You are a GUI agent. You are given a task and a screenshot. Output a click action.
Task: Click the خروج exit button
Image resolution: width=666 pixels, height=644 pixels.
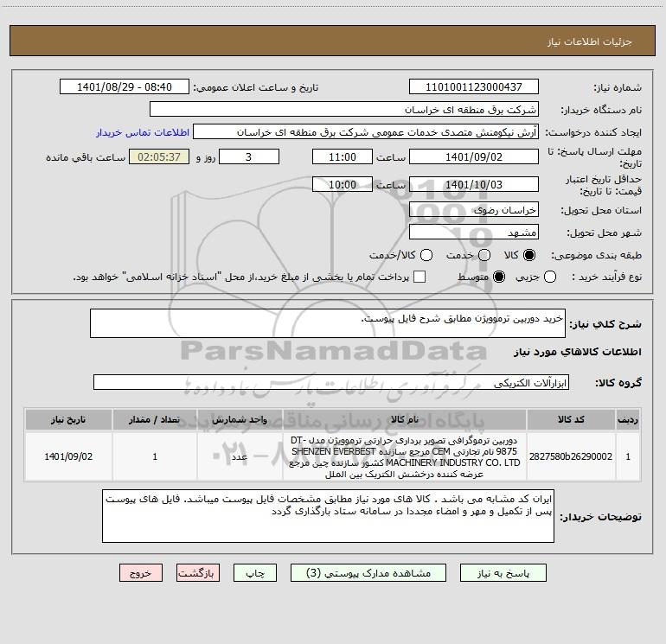141,573
